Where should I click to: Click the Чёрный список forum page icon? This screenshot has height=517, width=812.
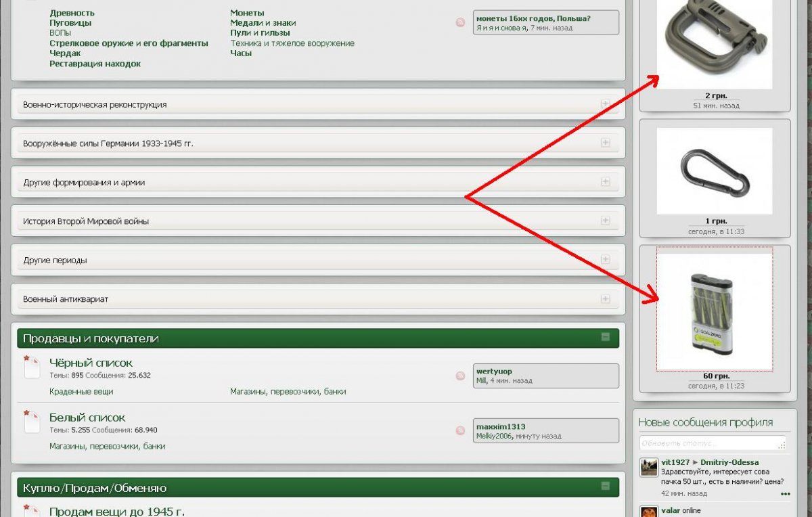click(x=32, y=367)
